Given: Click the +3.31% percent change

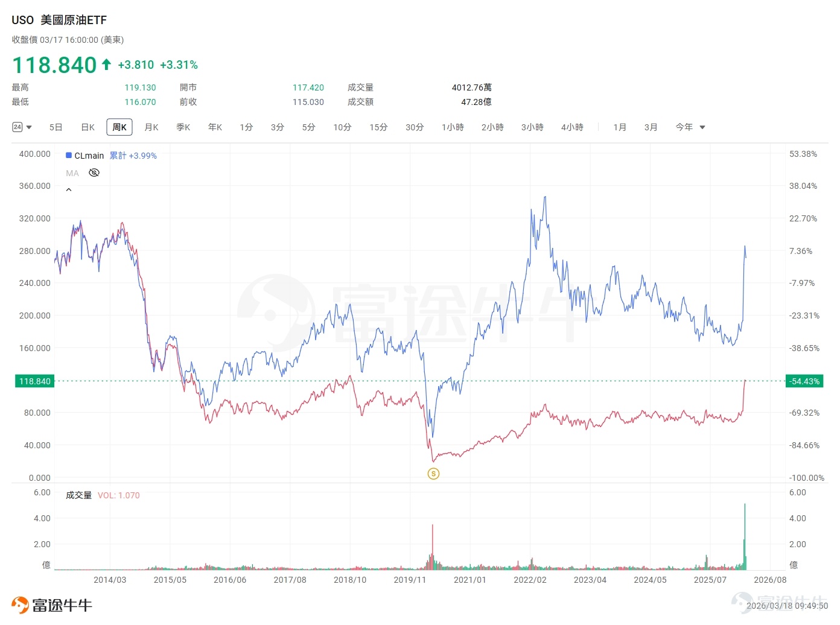Looking at the screenshot, I should click(x=179, y=65).
